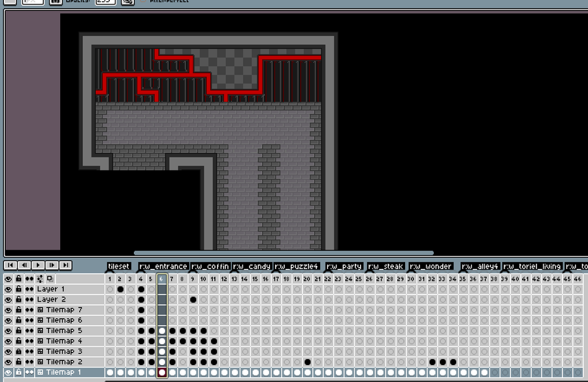Hide the Tilemap 4 layer
588x382 pixels.
click(x=8, y=341)
